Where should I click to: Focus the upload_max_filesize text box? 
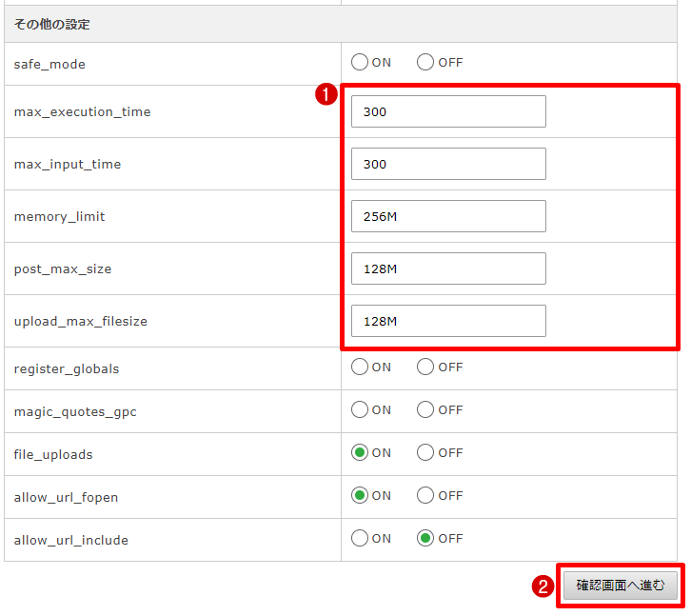(448, 321)
